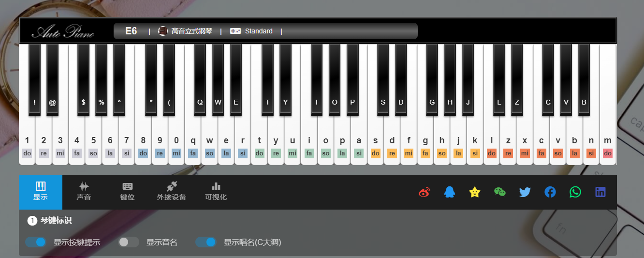Share to WeChat using green icon

point(499,192)
